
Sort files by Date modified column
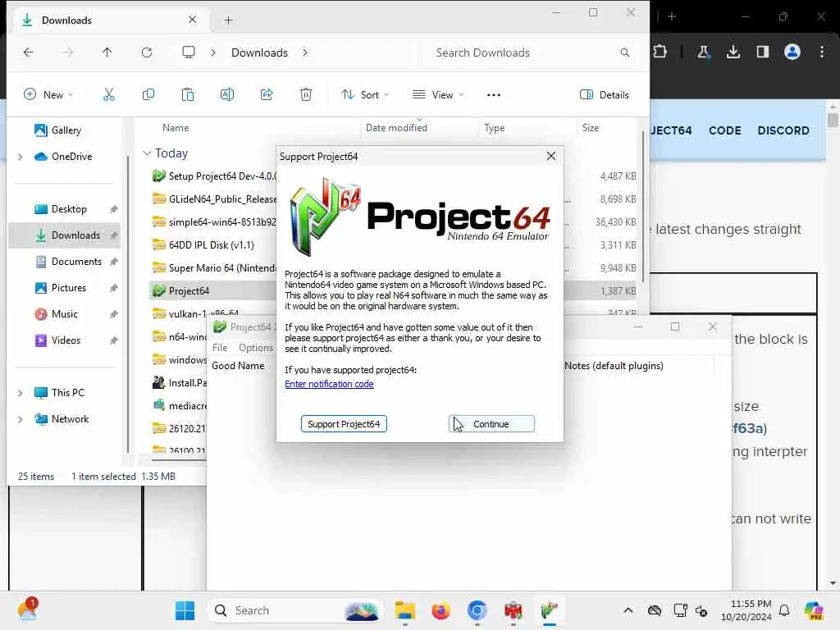point(396,128)
